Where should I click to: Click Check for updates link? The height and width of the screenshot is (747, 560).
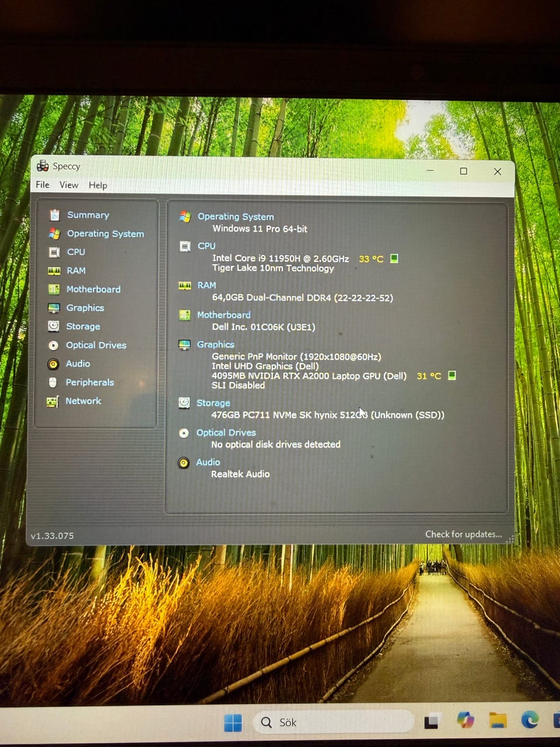tap(464, 534)
